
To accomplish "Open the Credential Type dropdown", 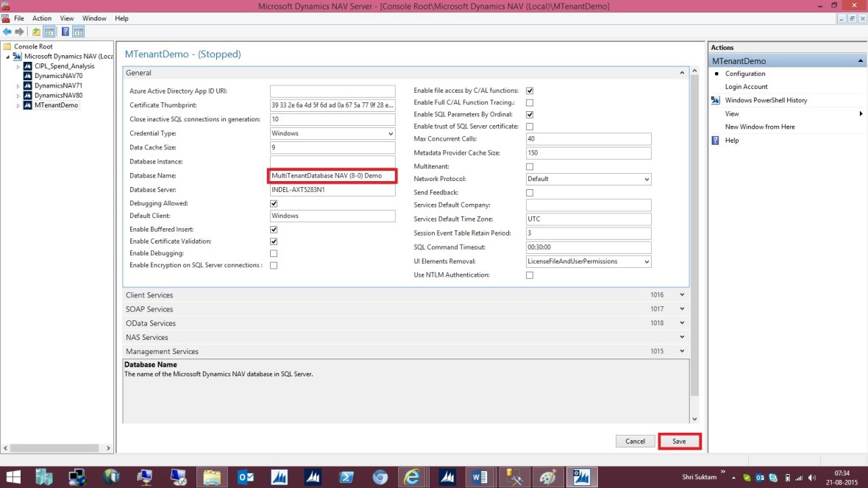I will (x=332, y=134).
